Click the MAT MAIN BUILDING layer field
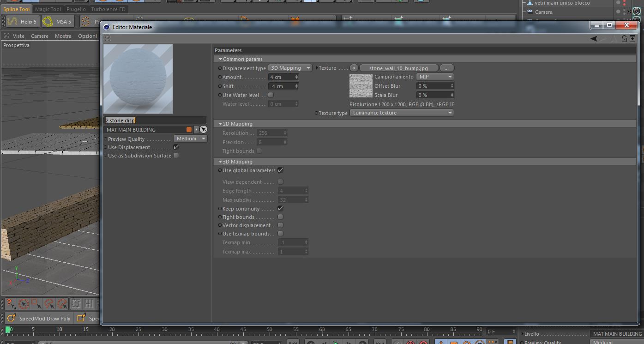The image size is (644, 344). pyautogui.click(x=145, y=130)
